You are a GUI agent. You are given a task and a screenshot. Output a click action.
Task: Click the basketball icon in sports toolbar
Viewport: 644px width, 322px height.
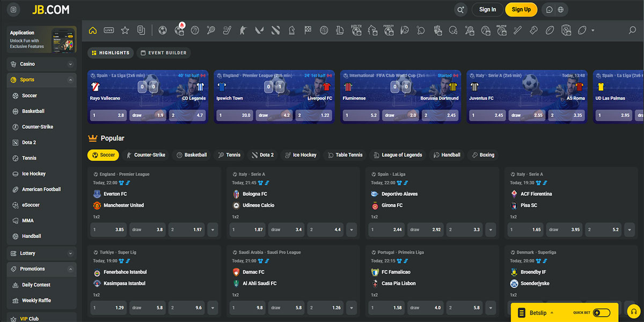pyautogui.click(x=195, y=31)
